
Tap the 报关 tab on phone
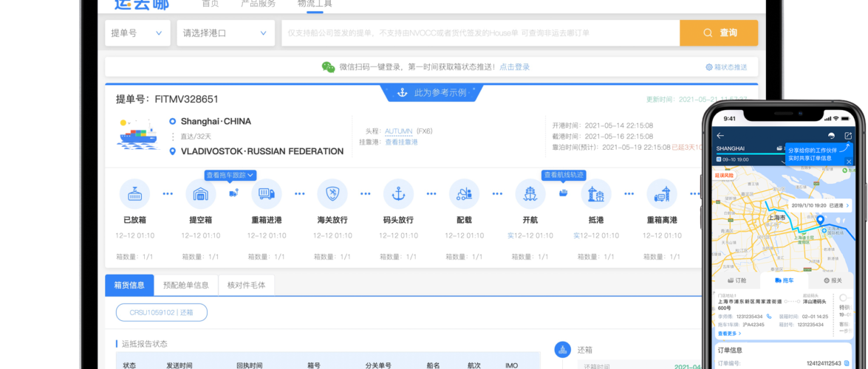point(833,280)
